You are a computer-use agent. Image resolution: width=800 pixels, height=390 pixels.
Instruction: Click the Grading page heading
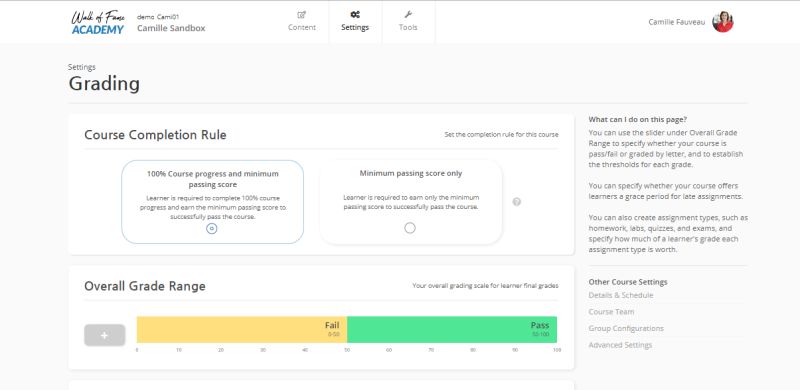point(104,84)
